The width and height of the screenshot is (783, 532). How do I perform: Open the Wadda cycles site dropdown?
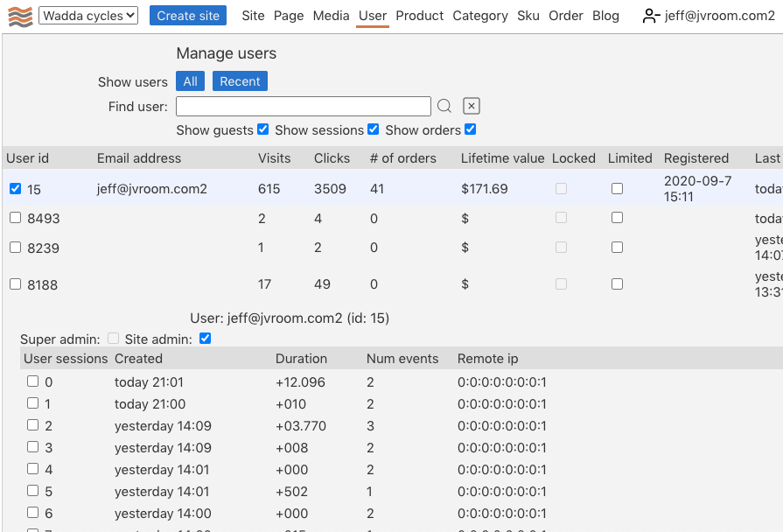click(88, 16)
